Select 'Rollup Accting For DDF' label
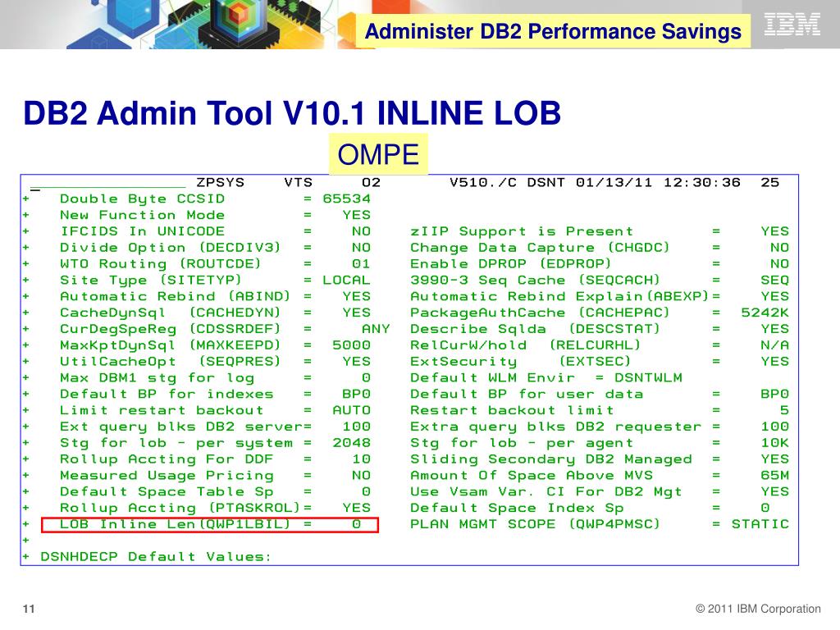Image resolution: width=840 pixels, height=630 pixels. 167,459
